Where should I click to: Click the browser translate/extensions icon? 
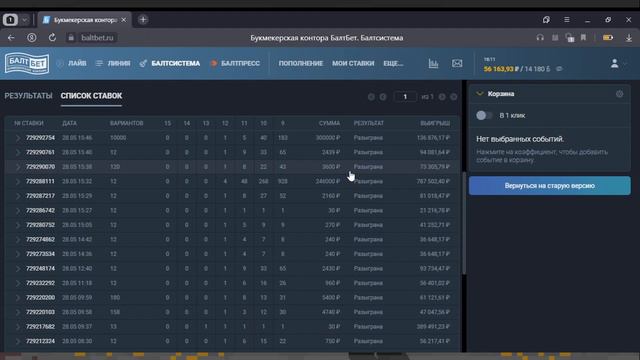point(570,38)
